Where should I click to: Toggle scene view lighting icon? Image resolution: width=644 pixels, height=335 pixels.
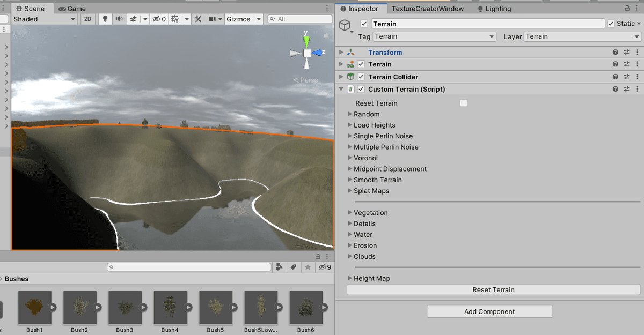(105, 19)
